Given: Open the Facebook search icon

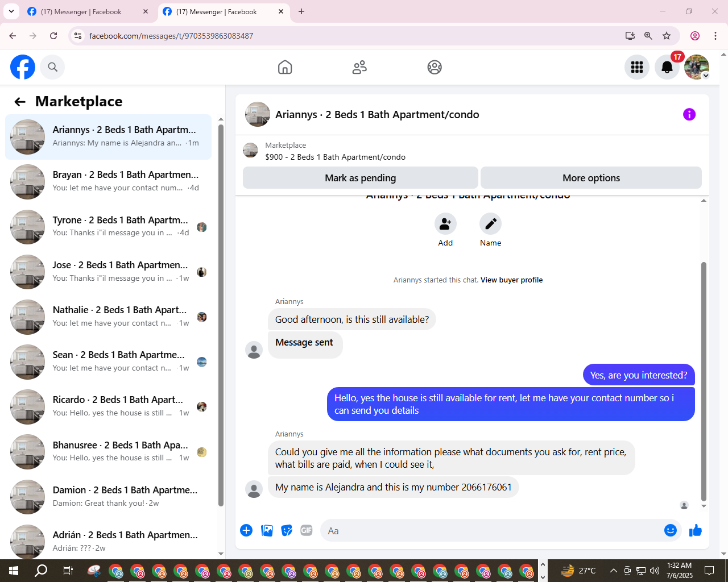Looking at the screenshot, I should 53,67.
